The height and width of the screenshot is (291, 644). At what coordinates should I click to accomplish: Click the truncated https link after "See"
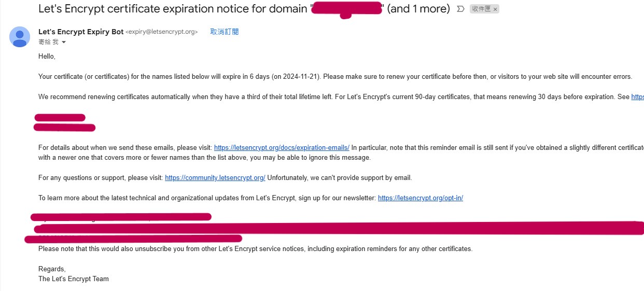(637, 97)
